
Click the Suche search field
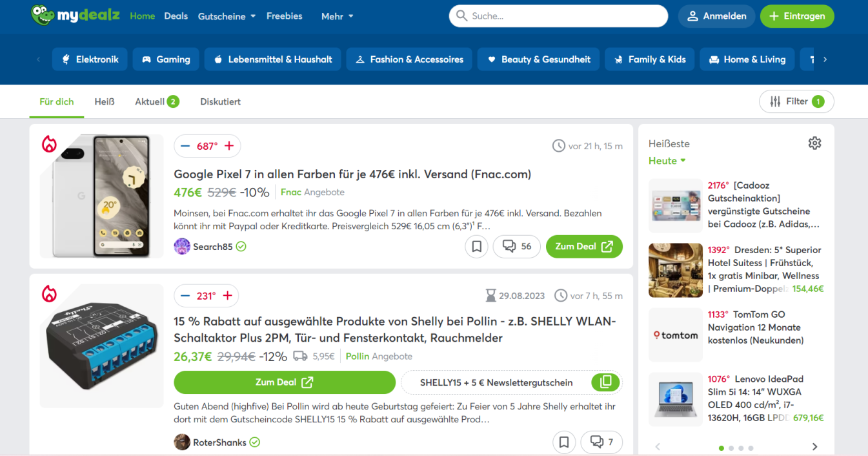click(x=558, y=16)
